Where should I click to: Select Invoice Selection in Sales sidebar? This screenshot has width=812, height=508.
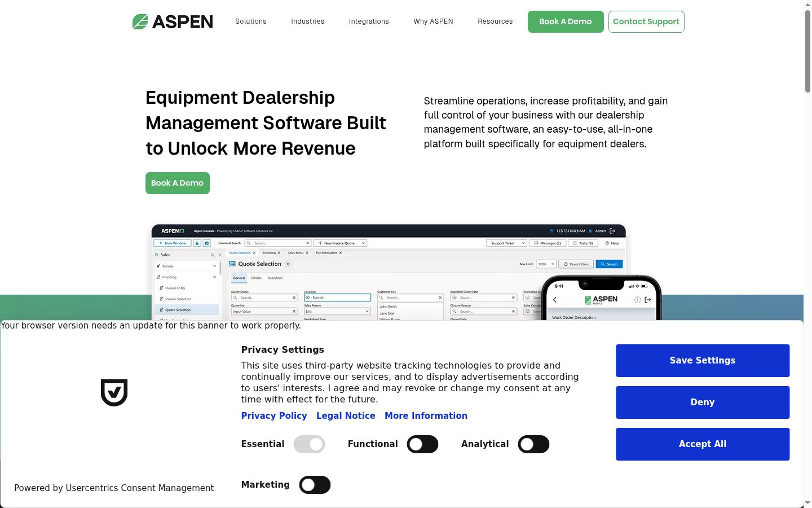click(x=178, y=299)
